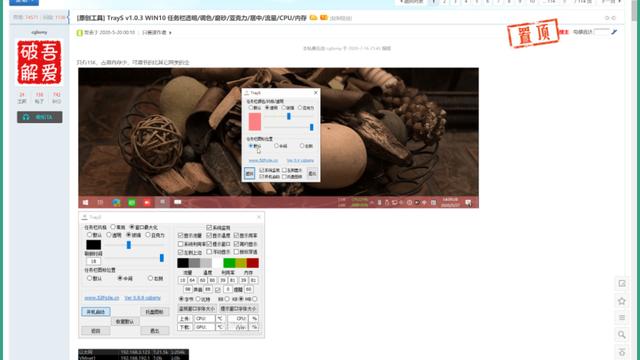Image resolution: width=640 pixels, height=360 pixels.
Task: Click the 返回 button in lower TrayS panel
Action: 96,331
